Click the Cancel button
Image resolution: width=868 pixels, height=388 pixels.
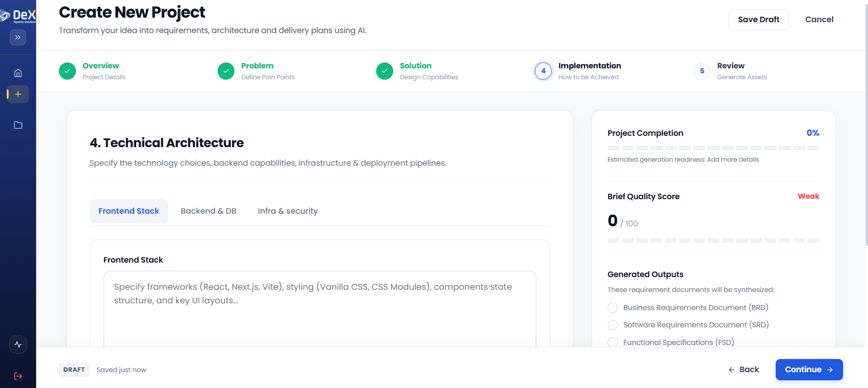click(819, 19)
